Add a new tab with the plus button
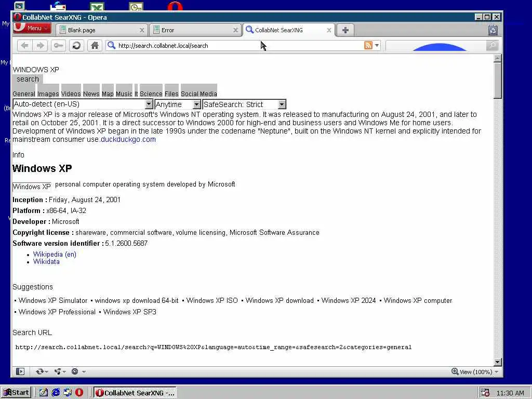 (x=345, y=30)
